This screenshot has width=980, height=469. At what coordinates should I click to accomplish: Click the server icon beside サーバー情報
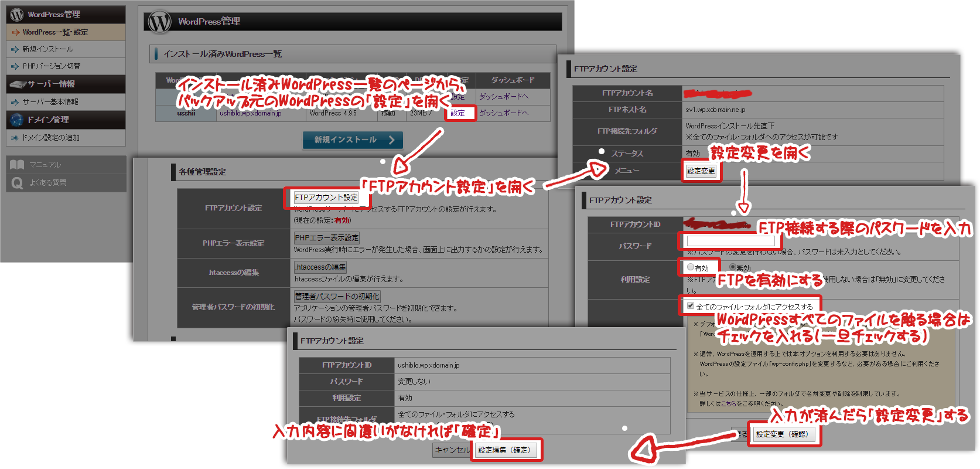click(18, 84)
